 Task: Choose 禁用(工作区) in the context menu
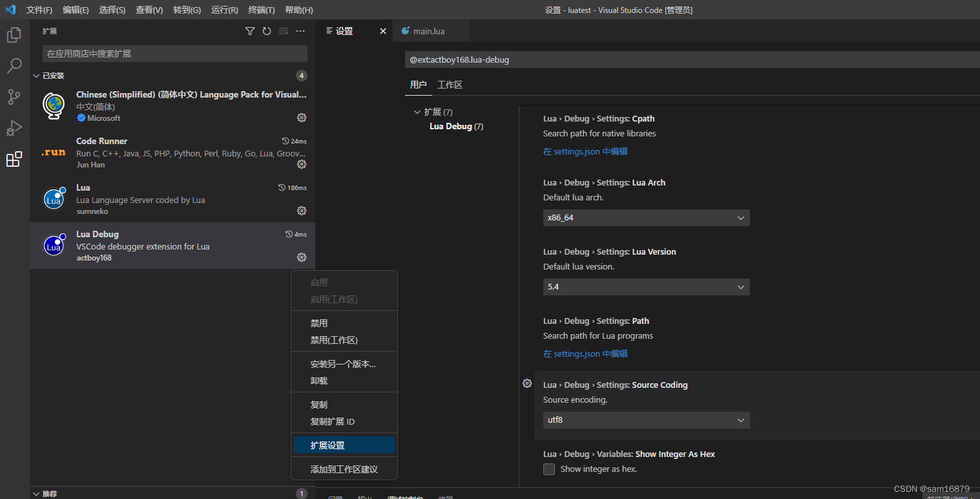click(344, 340)
